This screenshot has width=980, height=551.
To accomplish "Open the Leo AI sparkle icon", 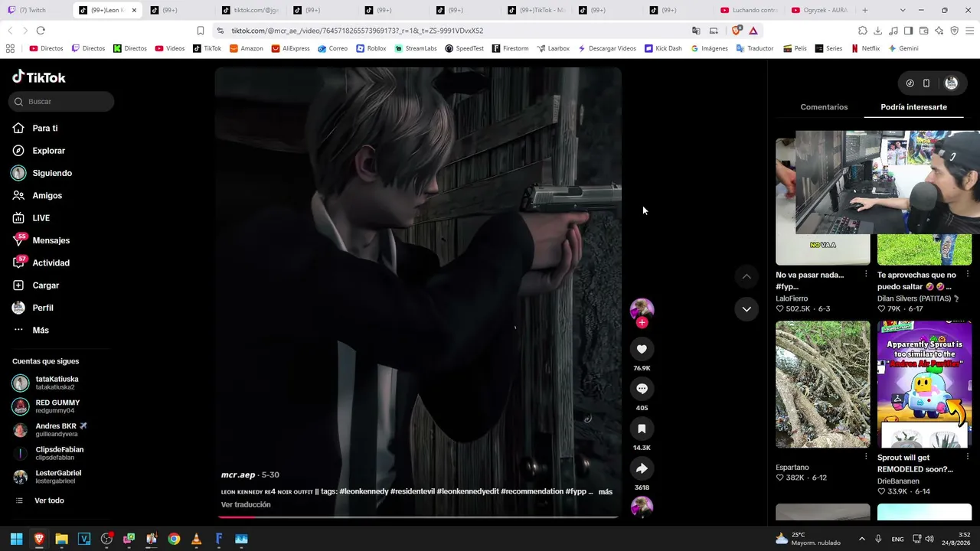I will pyautogui.click(x=939, y=31).
